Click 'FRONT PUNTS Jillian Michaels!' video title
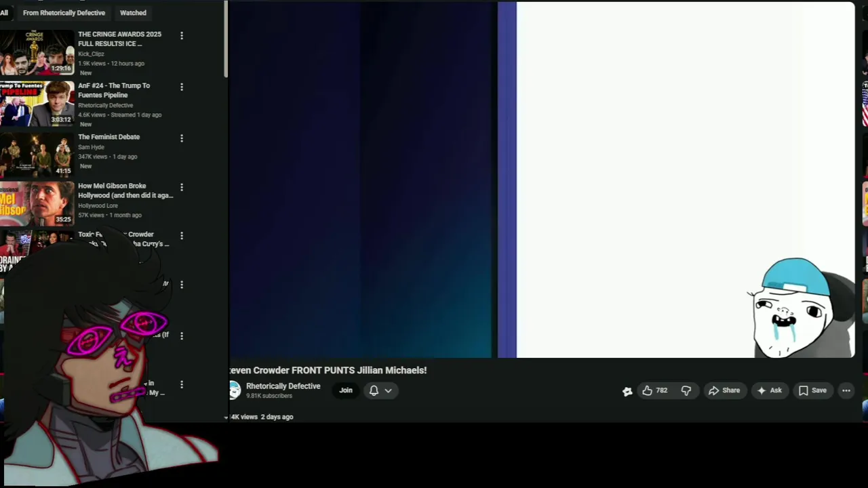868x488 pixels. click(x=359, y=370)
